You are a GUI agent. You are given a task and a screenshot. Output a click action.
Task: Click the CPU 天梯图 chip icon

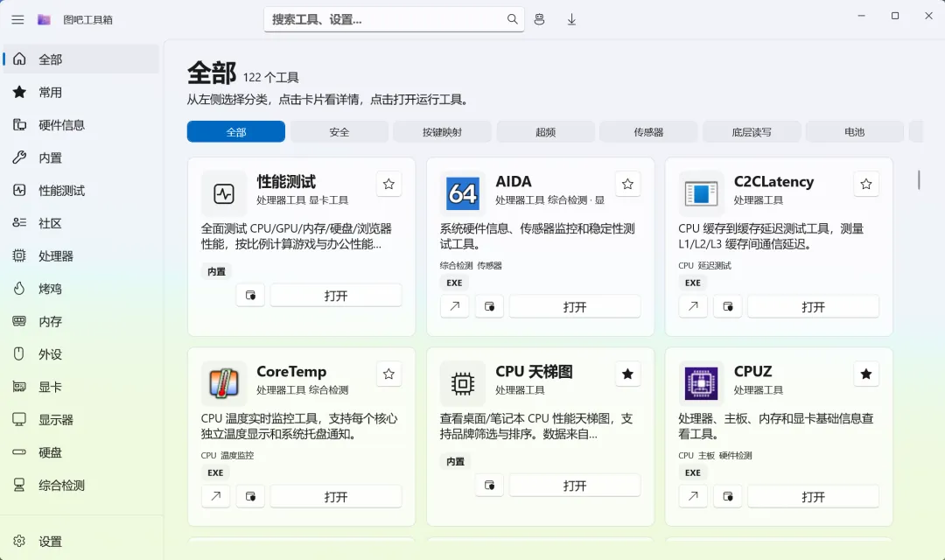[463, 383]
